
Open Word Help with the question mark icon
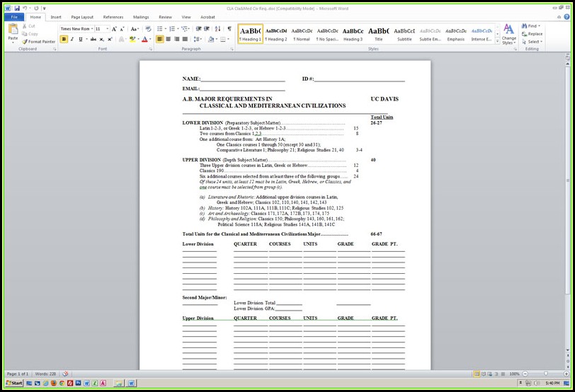[564, 17]
